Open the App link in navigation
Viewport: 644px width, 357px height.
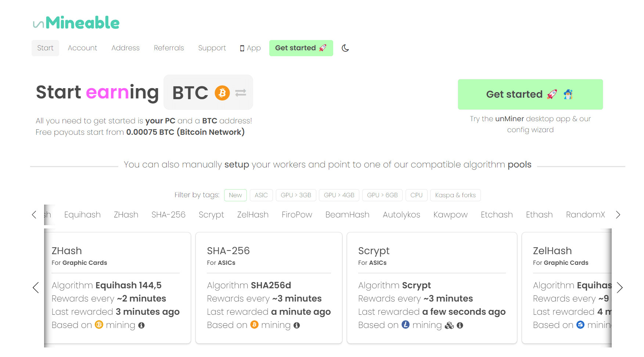coord(250,48)
